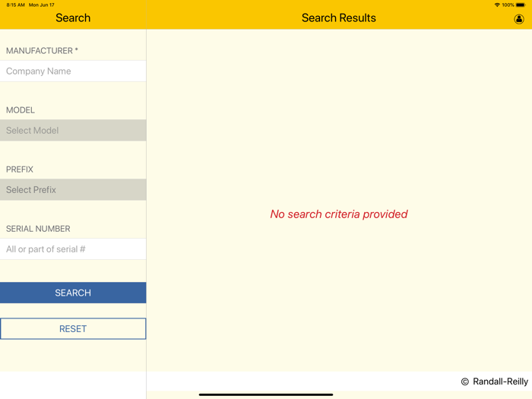The width and height of the screenshot is (532, 399).
Task: Click the RESET button
Action: point(73,328)
